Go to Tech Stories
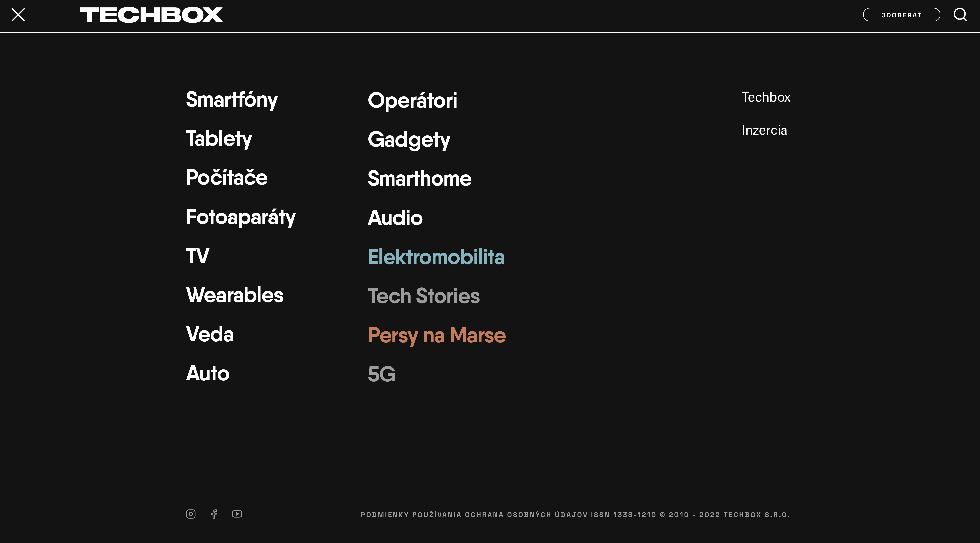Image resolution: width=980 pixels, height=543 pixels. pyautogui.click(x=423, y=296)
